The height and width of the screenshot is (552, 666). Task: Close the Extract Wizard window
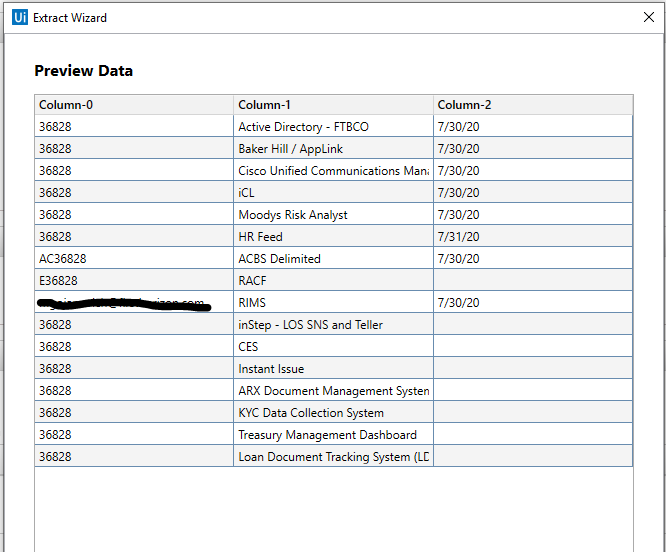click(649, 17)
